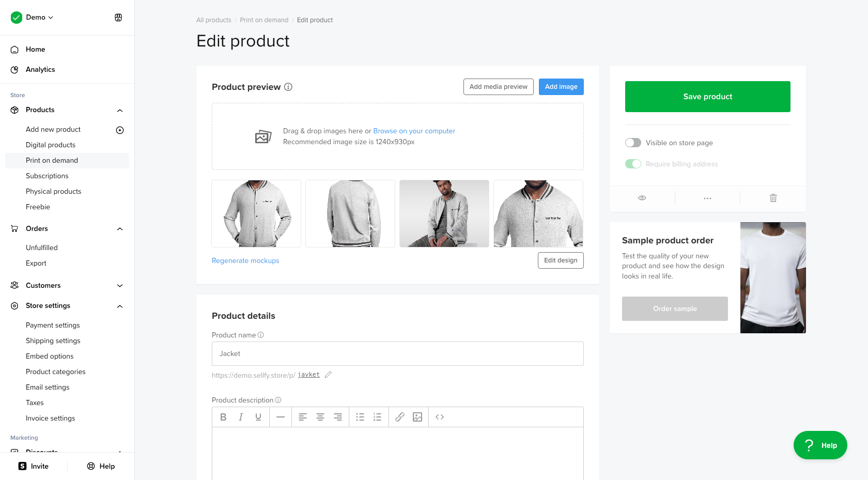
Task: Open Digital products in sidebar
Action: (x=51, y=145)
